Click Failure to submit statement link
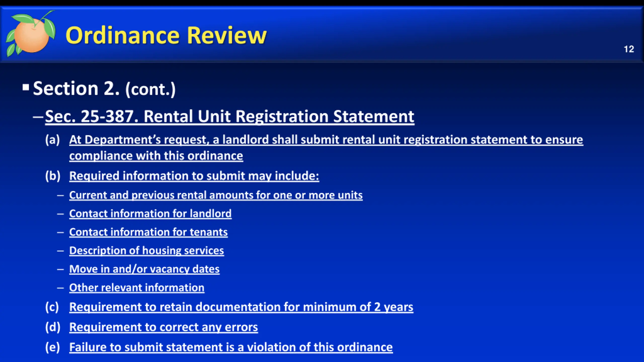 coord(231,347)
